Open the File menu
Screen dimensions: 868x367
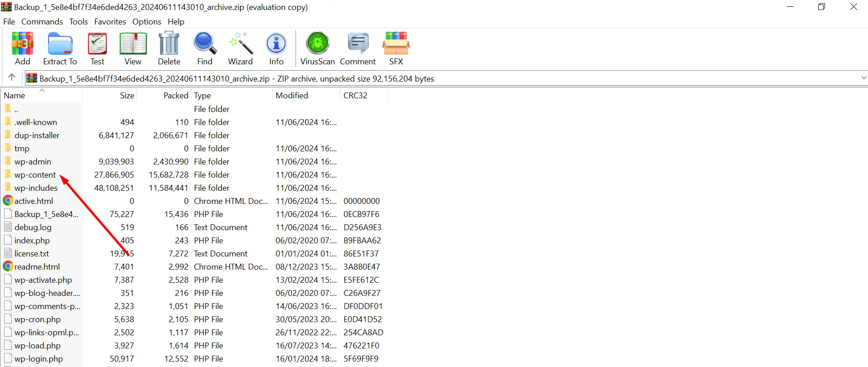9,22
